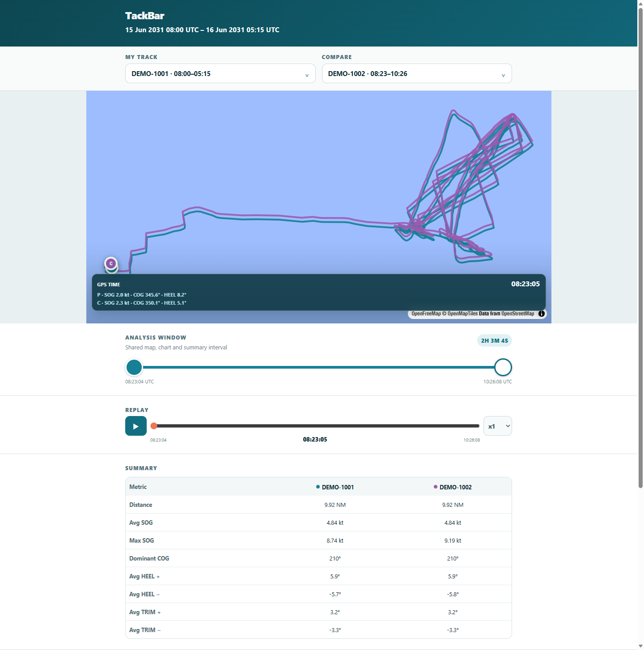Click the 2H 3M 4S duration badge
The width and height of the screenshot is (644, 650).
(495, 340)
